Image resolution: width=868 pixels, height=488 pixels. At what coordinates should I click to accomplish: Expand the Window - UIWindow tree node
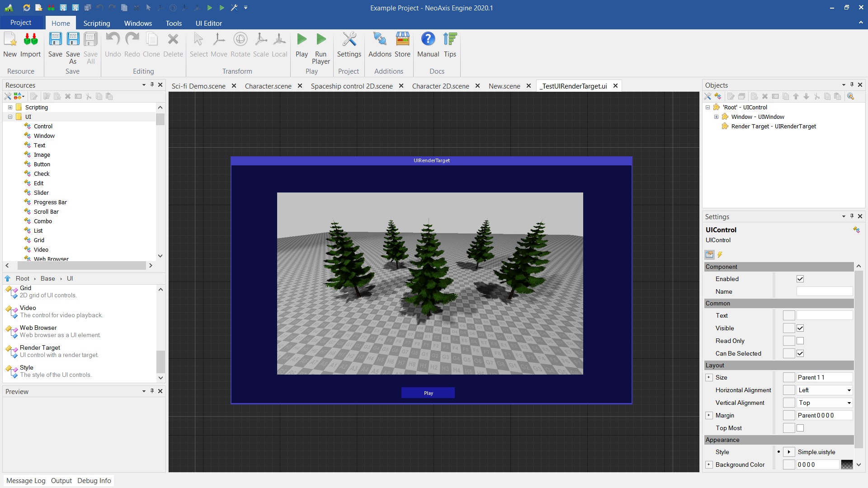pos(716,117)
